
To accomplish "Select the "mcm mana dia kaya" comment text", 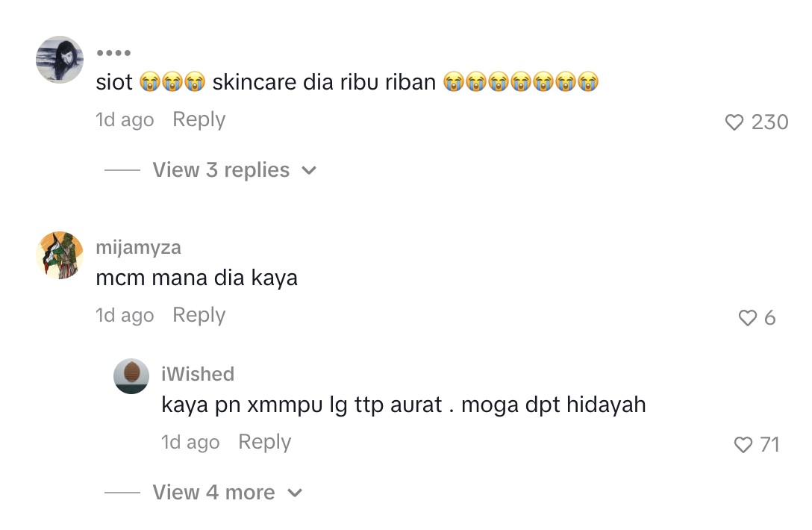I will (197, 278).
